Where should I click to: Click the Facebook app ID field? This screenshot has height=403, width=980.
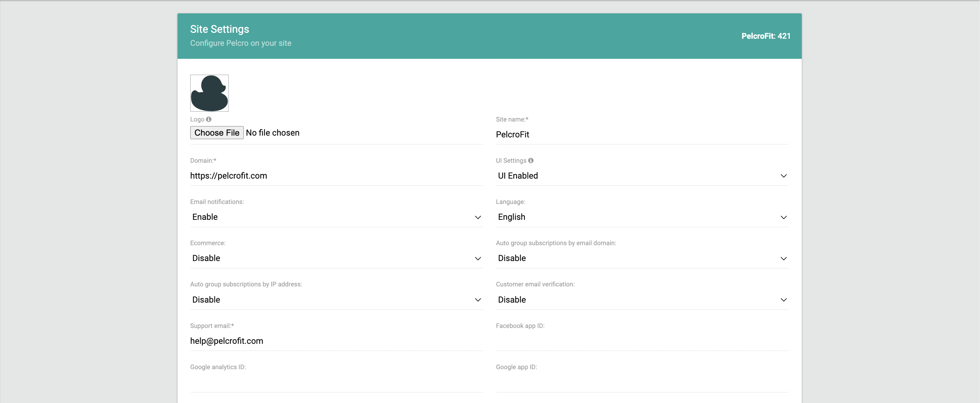click(642, 341)
